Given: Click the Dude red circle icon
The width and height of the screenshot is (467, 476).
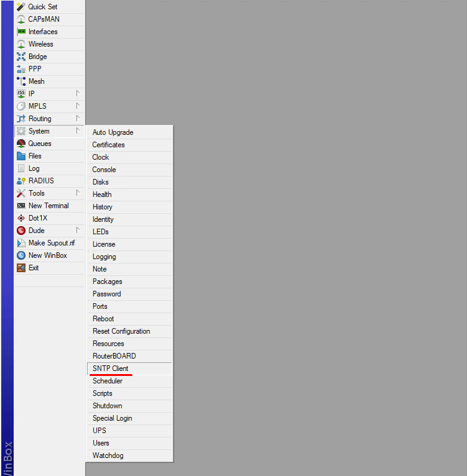Looking at the screenshot, I should (x=21, y=231).
